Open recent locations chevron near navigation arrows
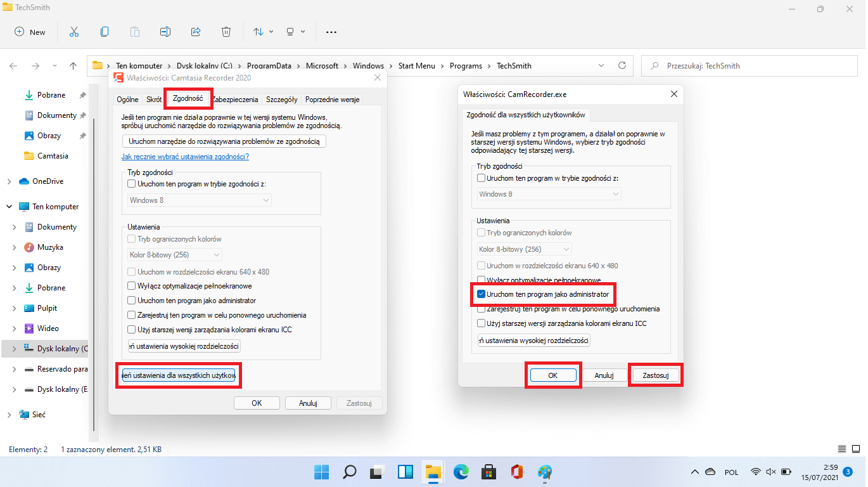 pos(54,66)
